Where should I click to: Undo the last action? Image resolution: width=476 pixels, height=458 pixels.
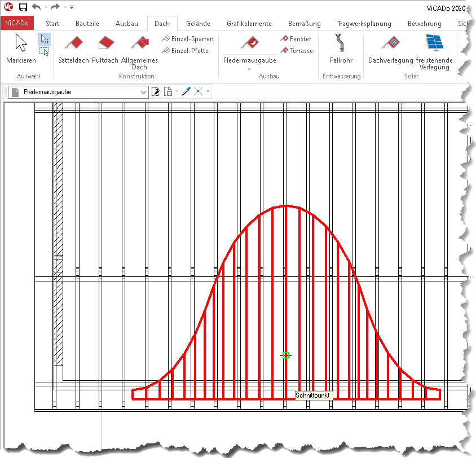point(37,7)
